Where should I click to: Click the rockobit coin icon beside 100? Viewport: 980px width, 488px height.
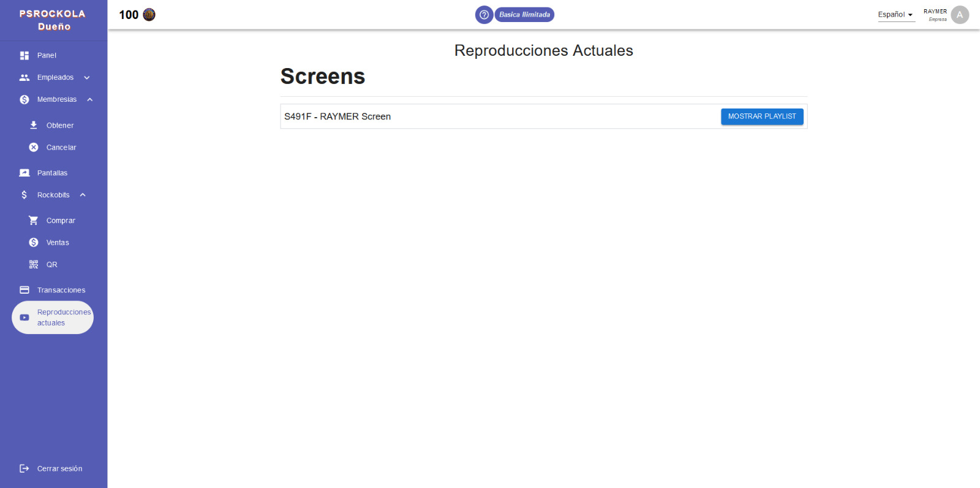pyautogui.click(x=149, y=15)
